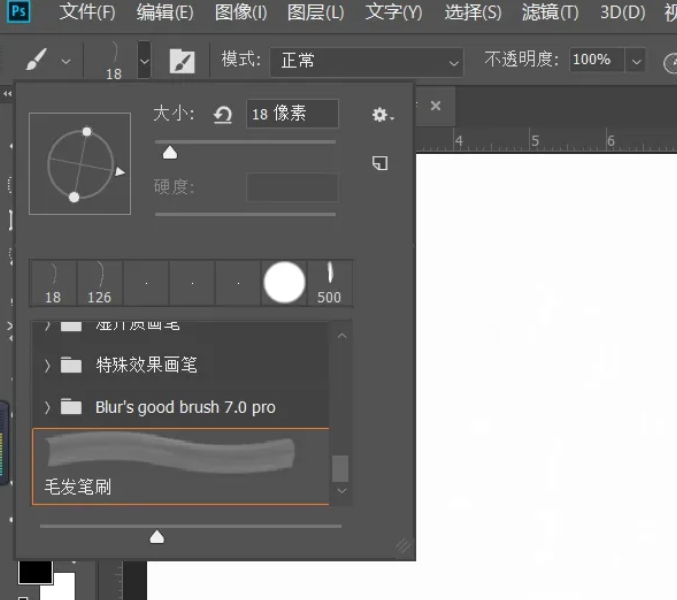Select the Brush tool icon in options bar
The height and width of the screenshot is (600, 677).
coord(36,61)
